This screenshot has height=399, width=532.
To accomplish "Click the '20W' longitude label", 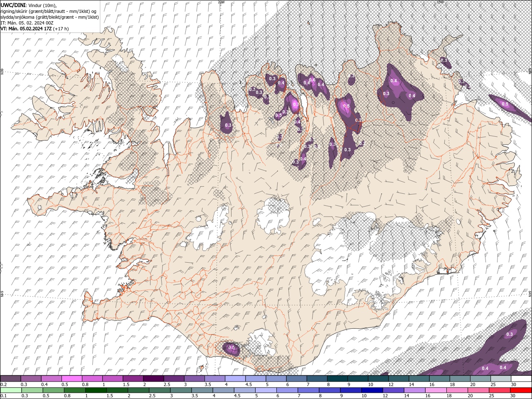I will click(x=221, y=2).
